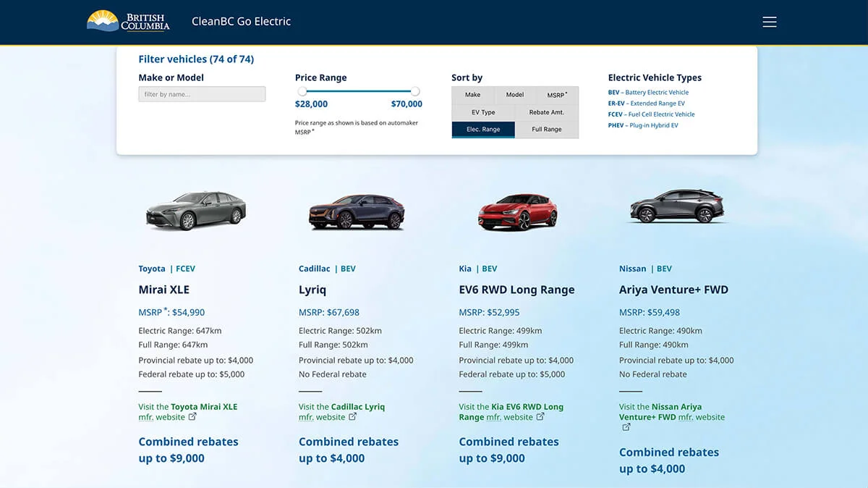Click external link icon for Kia EV6
The width and height of the screenshot is (868, 488).
pyautogui.click(x=540, y=417)
